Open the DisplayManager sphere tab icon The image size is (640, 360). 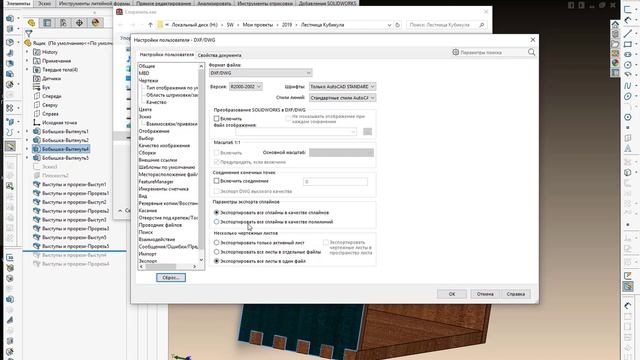[96, 22]
